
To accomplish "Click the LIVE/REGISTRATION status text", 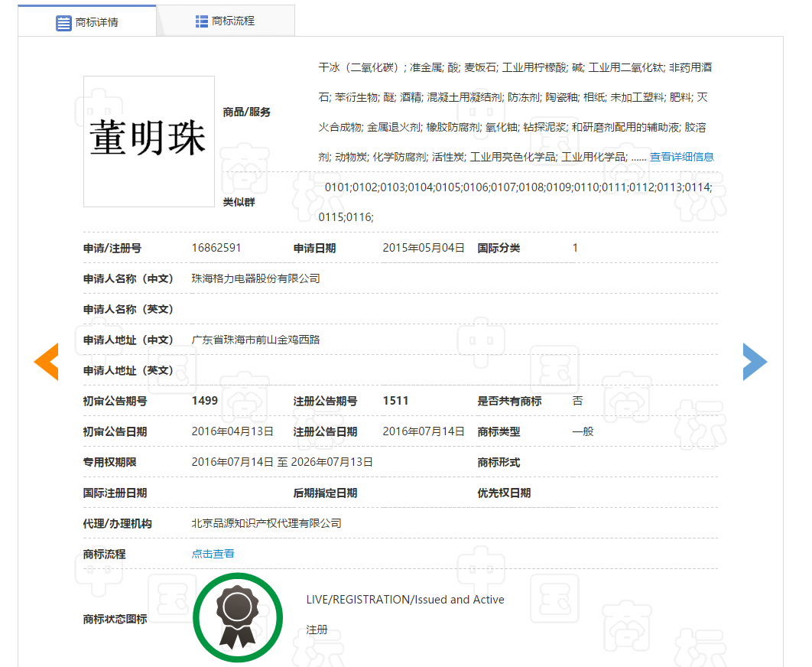I will point(404,600).
